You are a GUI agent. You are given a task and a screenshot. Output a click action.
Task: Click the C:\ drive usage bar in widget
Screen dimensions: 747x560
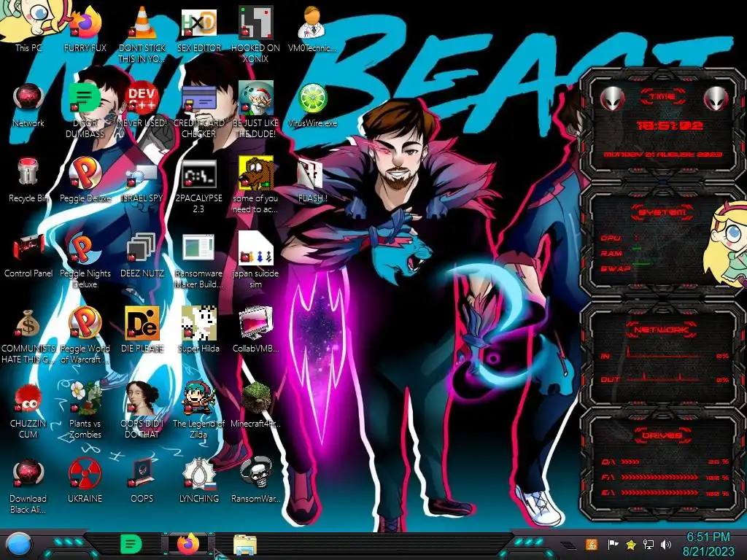665,462
